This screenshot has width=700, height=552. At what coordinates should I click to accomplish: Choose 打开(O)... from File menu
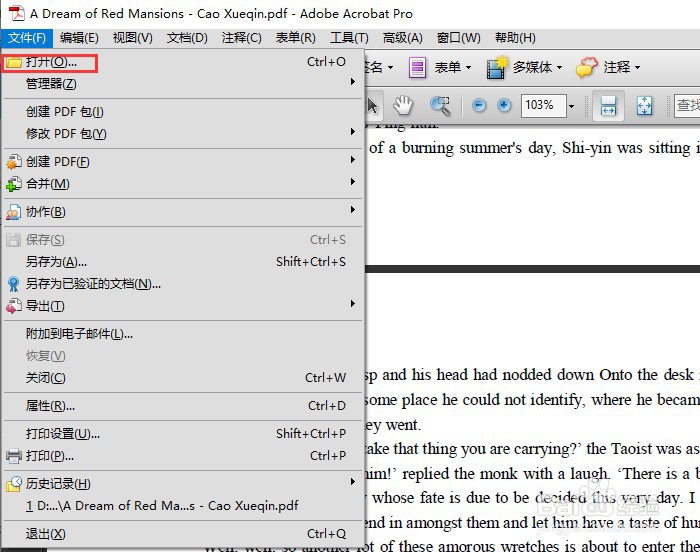coord(182,62)
